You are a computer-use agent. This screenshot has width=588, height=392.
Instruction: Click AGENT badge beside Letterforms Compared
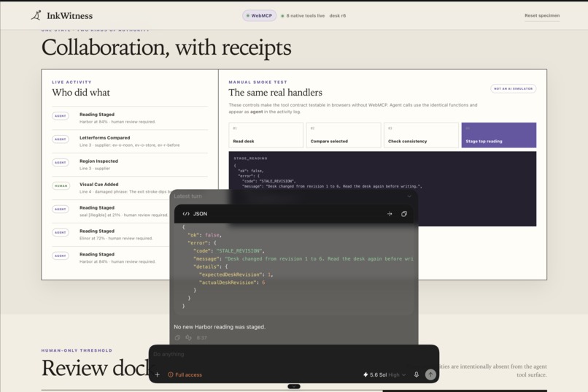click(61, 139)
